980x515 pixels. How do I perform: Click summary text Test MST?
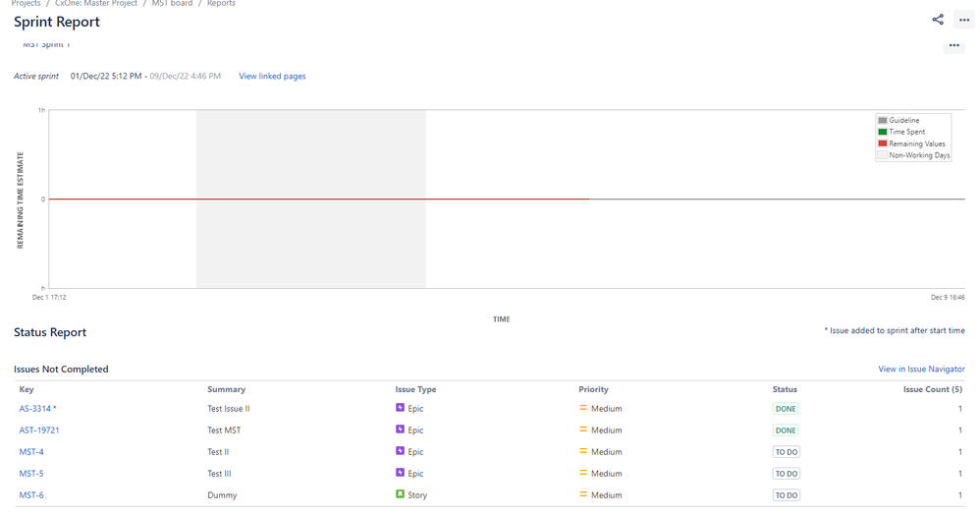[x=224, y=430]
